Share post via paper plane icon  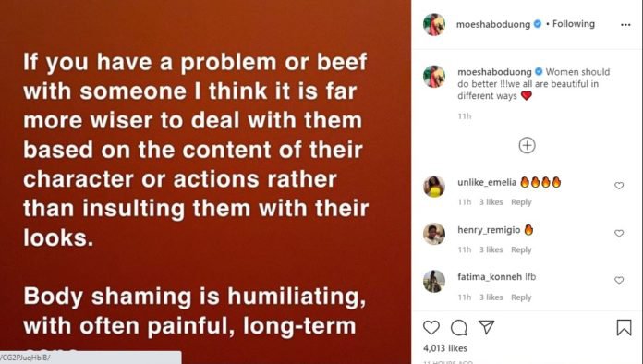tap(487, 327)
